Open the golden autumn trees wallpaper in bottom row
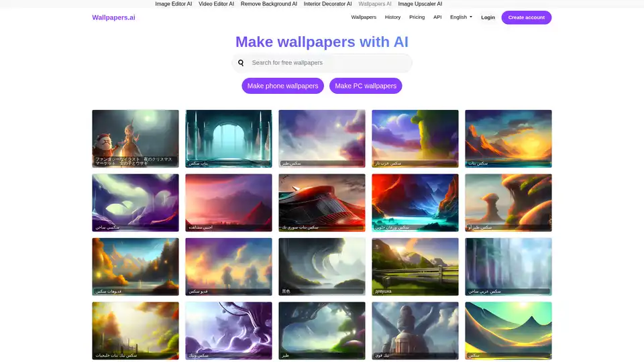 pyautogui.click(x=135, y=330)
